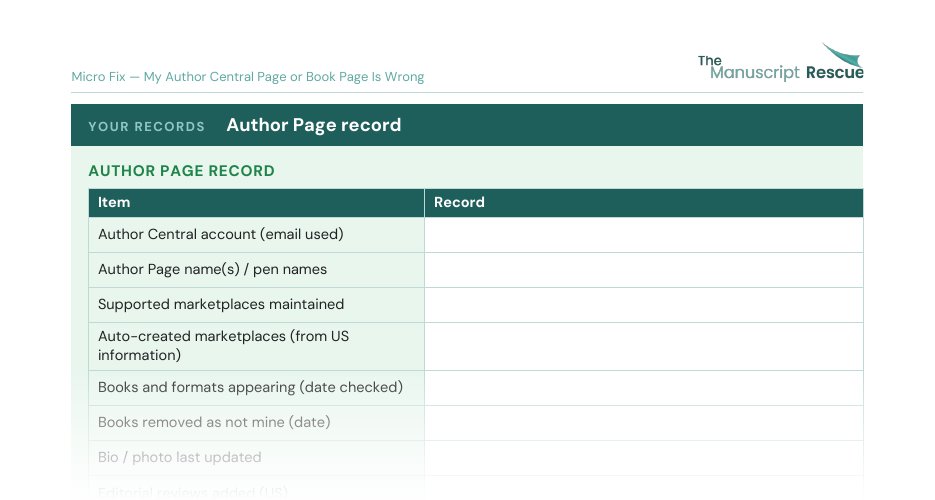Screen dimensions: 935x500
Task: Click the record field for Books and formats appearing
Action: pyautogui.click(x=643, y=388)
